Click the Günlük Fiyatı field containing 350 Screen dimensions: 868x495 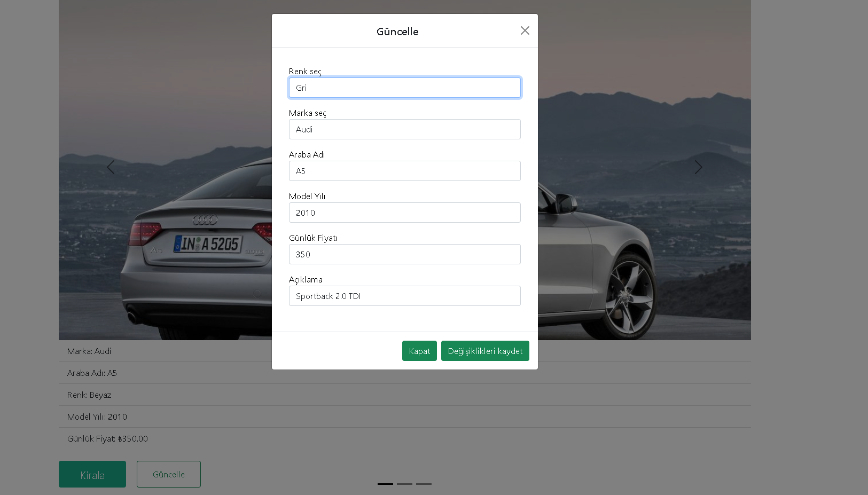[x=405, y=254]
